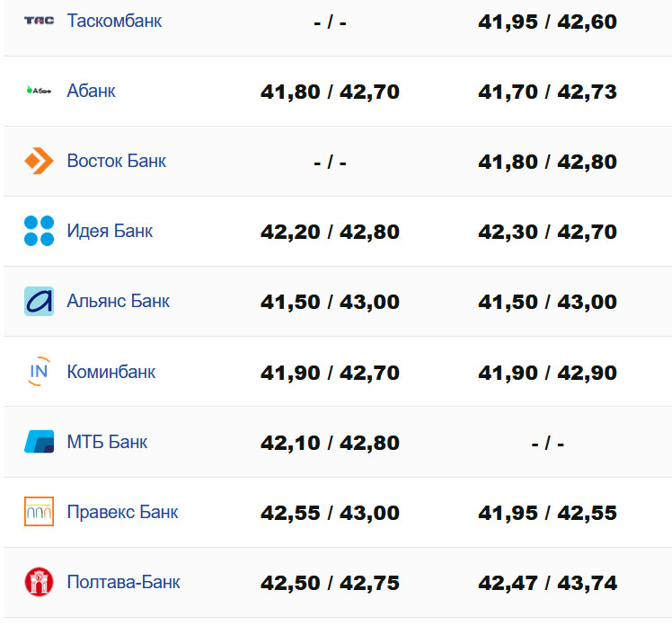Open the Коминбанк bank link
This screenshot has width=672, height=634.
point(111,371)
